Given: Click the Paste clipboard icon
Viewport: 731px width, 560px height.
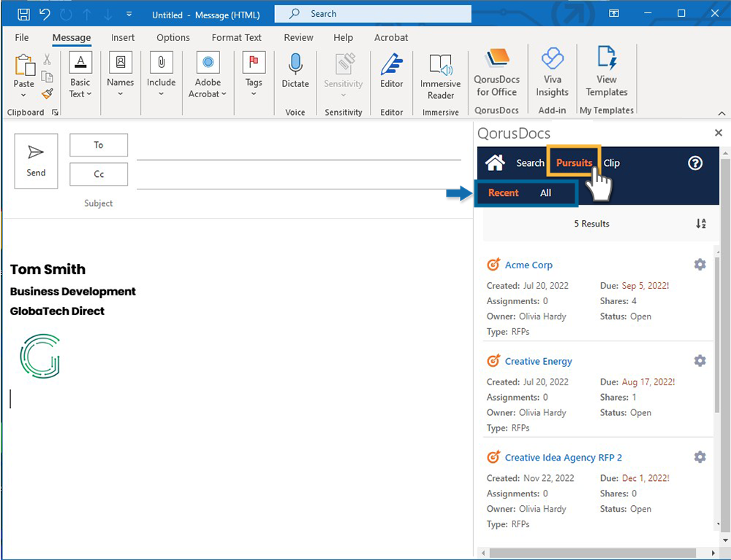Looking at the screenshot, I should click(25, 65).
